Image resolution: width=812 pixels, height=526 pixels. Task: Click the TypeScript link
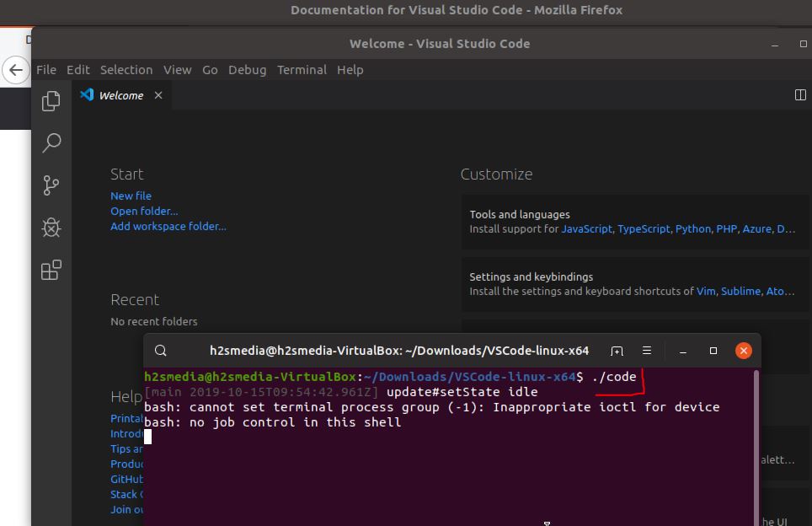[644, 229]
